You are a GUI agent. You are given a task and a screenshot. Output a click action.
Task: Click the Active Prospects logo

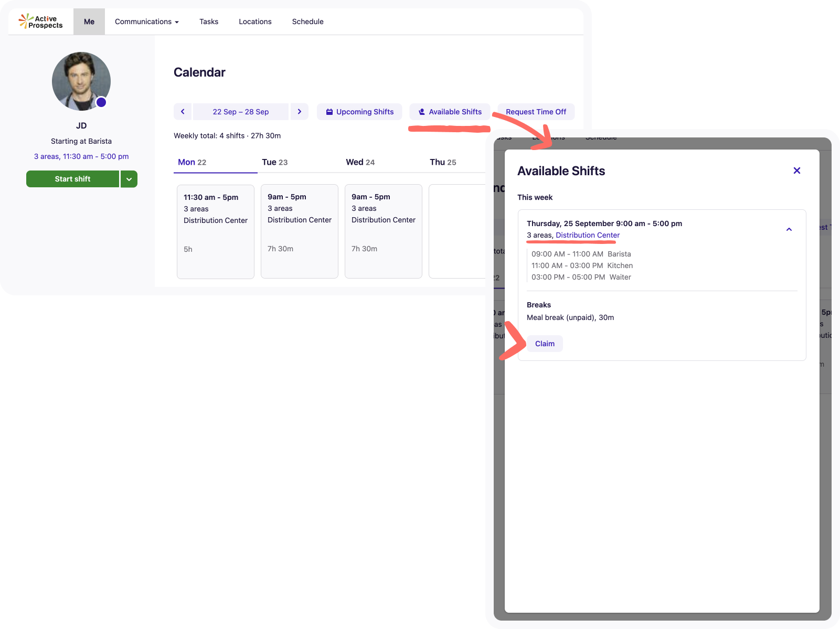coord(40,22)
